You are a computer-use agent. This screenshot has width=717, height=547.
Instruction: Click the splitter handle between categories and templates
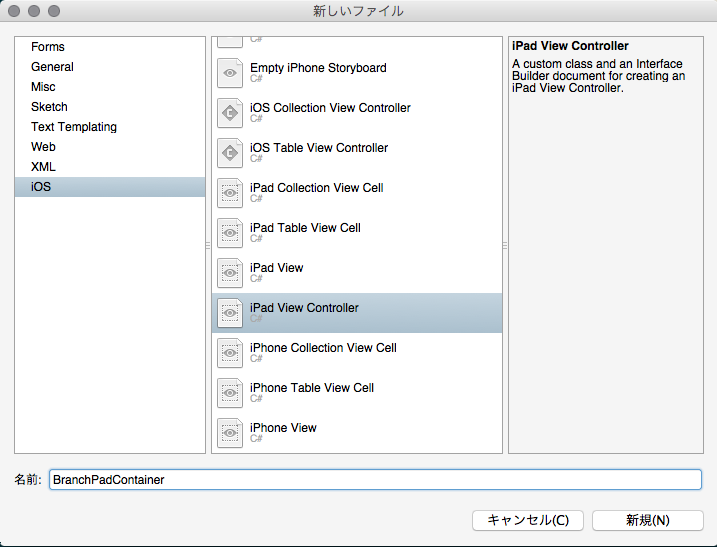[x=208, y=246]
